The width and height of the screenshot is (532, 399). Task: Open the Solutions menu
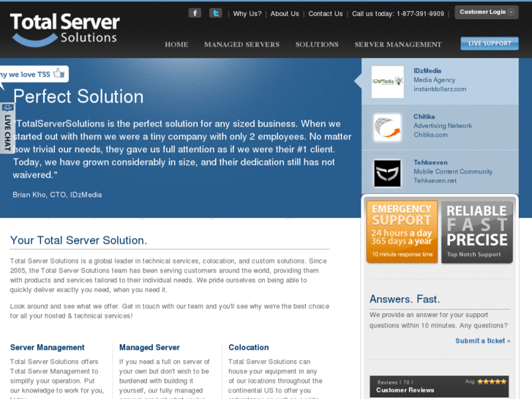317,45
